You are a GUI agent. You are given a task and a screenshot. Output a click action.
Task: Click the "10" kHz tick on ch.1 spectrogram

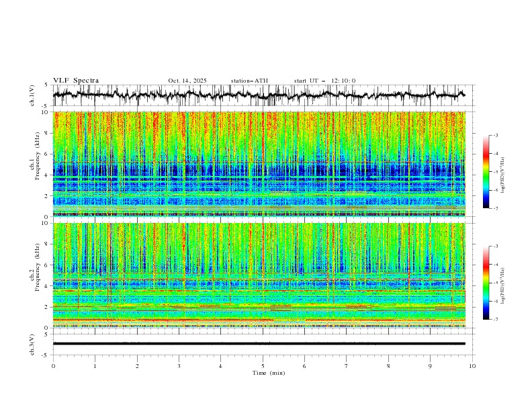[x=46, y=112]
